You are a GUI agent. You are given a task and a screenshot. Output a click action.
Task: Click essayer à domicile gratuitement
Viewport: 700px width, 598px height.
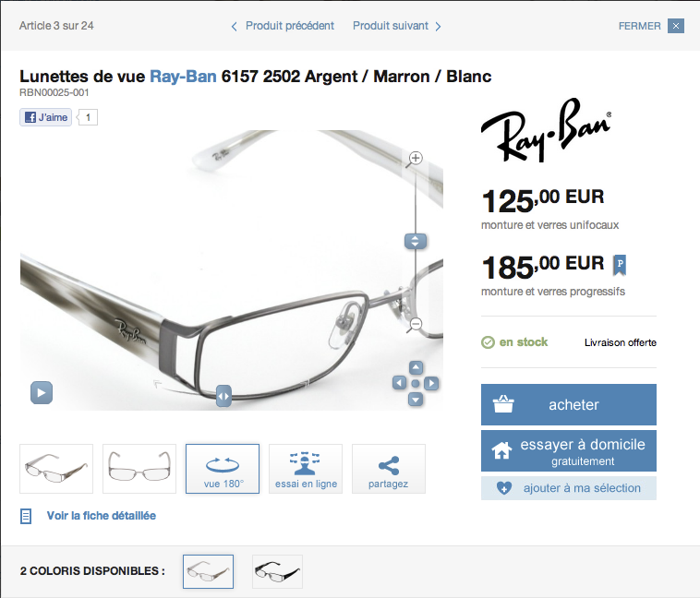[x=568, y=450]
